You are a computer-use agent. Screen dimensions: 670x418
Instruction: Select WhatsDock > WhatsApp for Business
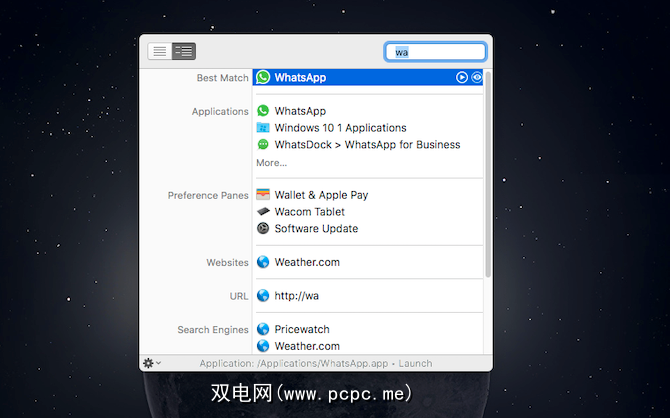coord(367,144)
